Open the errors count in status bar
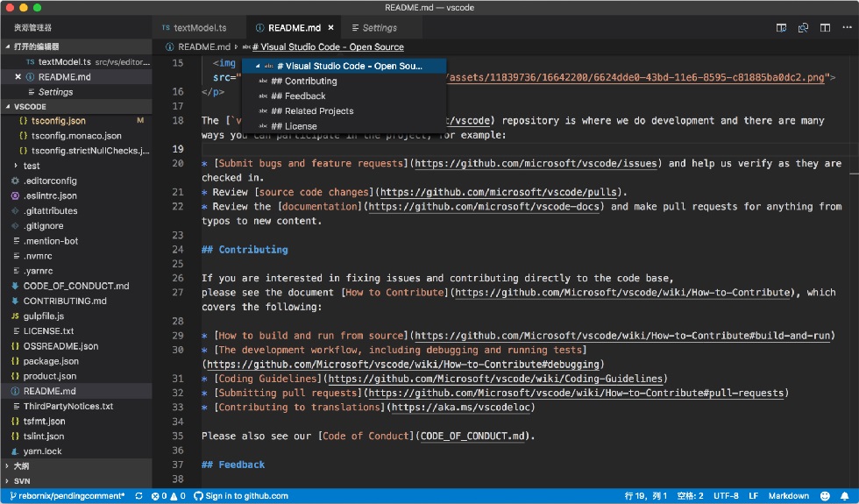Screen dimensions: 859x504 (159, 496)
